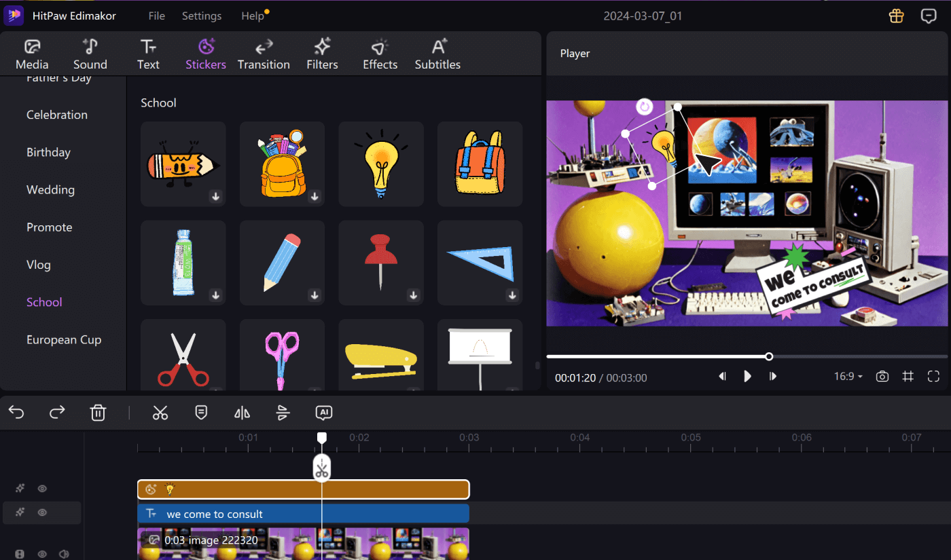Click the AI subtitle icon in timeline toolbar

tap(324, 413)
